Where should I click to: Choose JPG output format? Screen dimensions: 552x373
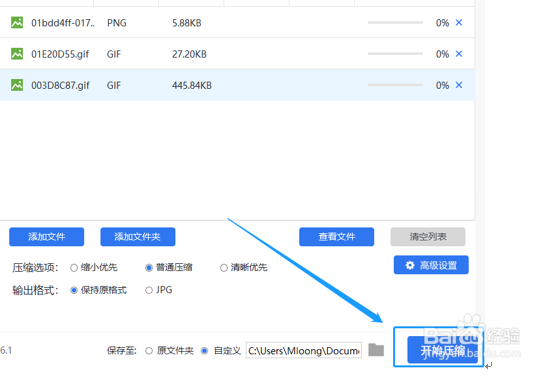[149, 290]
